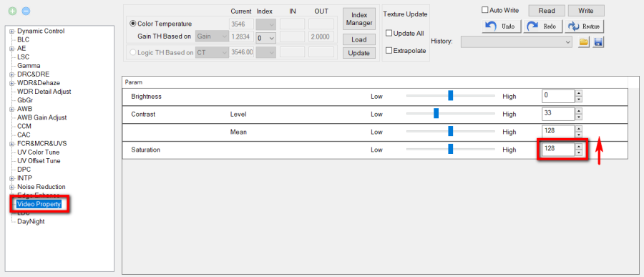The width and height of the screenshot is (644, 277).
Task: Decrease Contrast Level with the down spinner
Action: [579, 117]
